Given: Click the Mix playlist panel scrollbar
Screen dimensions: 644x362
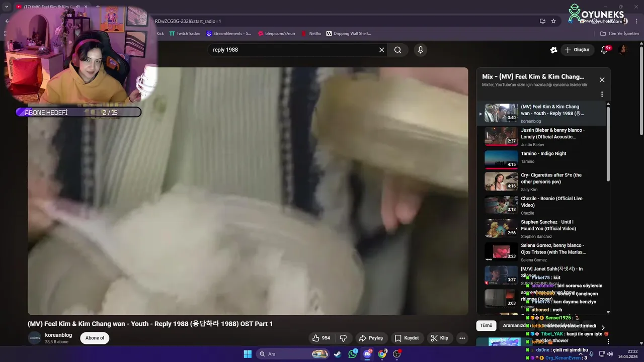Looking at the screenshot, I should coord(608,143).
